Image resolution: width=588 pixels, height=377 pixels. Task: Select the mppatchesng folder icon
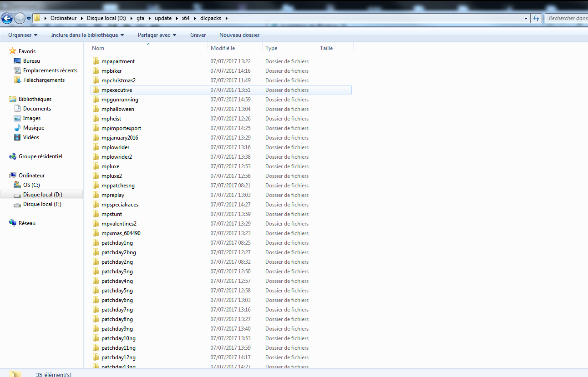96,185
